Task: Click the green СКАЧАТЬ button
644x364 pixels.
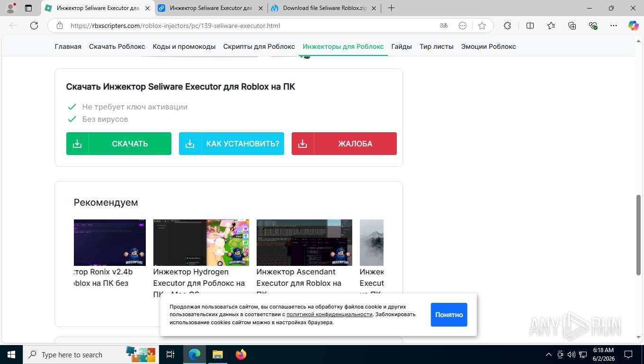Action: tap(119, 144)
